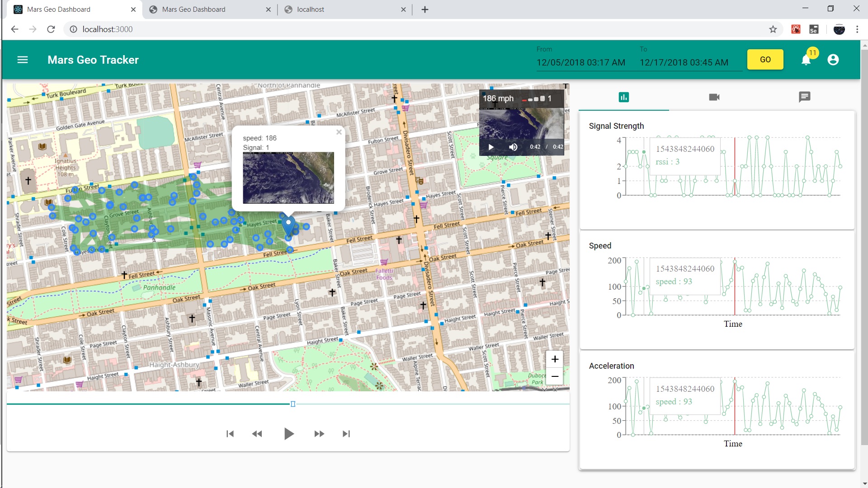The height and width of the screenshot is (488, 868).
Task: Fast forward the route playback
Action: pyautogui.click(x=319, y=434)
